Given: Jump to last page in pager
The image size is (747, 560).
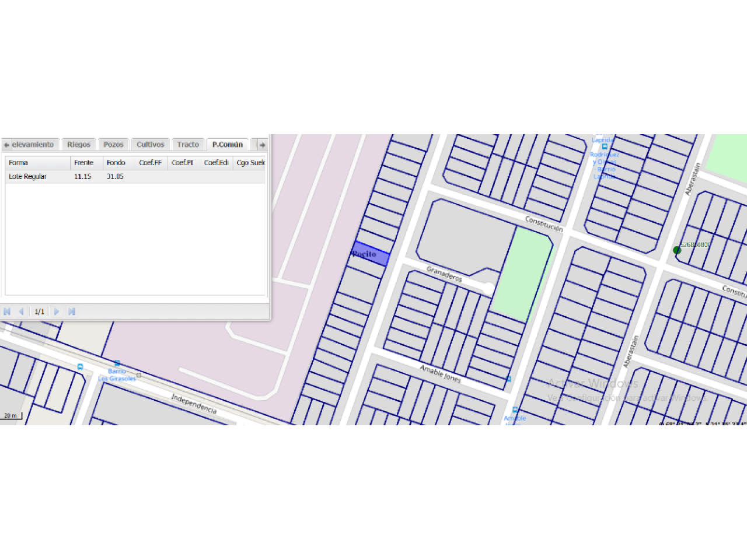Looking at the screenshot, I should pyautogui.click(x=71, y=311).
